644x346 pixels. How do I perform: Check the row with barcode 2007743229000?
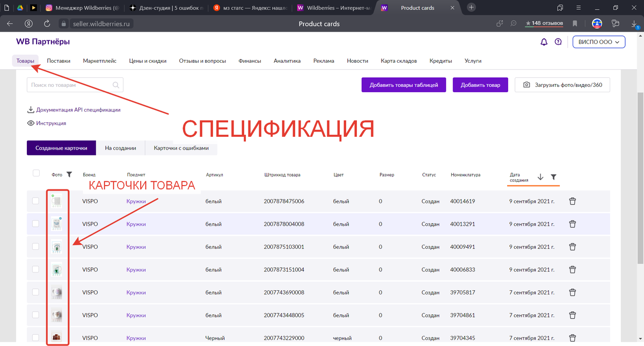36,337
